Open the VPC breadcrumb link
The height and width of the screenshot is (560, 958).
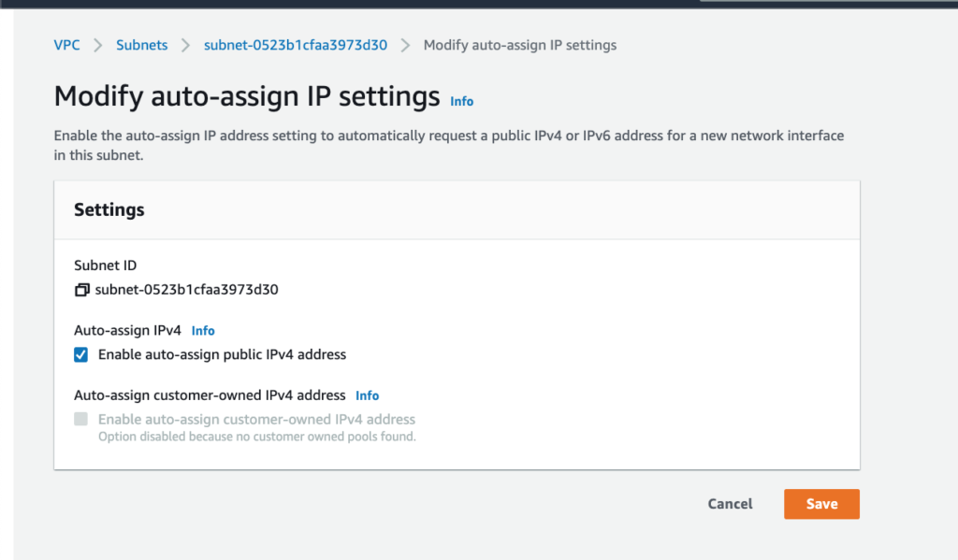click(67, 45)
